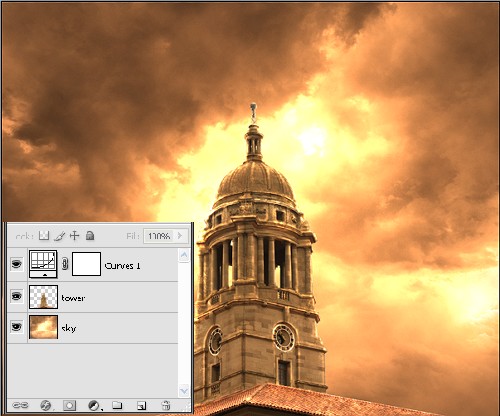Add a layer mask
This screenshot has width=500, height=416.
(69, 405)
